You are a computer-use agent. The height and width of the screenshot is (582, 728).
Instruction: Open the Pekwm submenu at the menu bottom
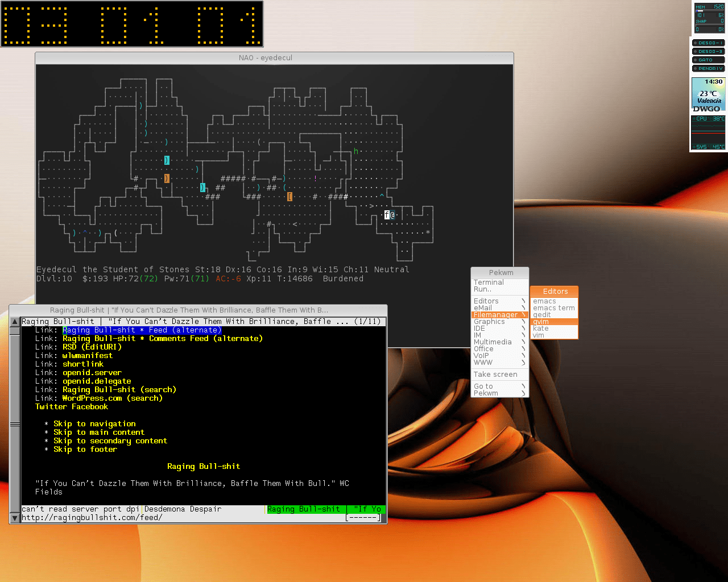(x=500, y=393)
